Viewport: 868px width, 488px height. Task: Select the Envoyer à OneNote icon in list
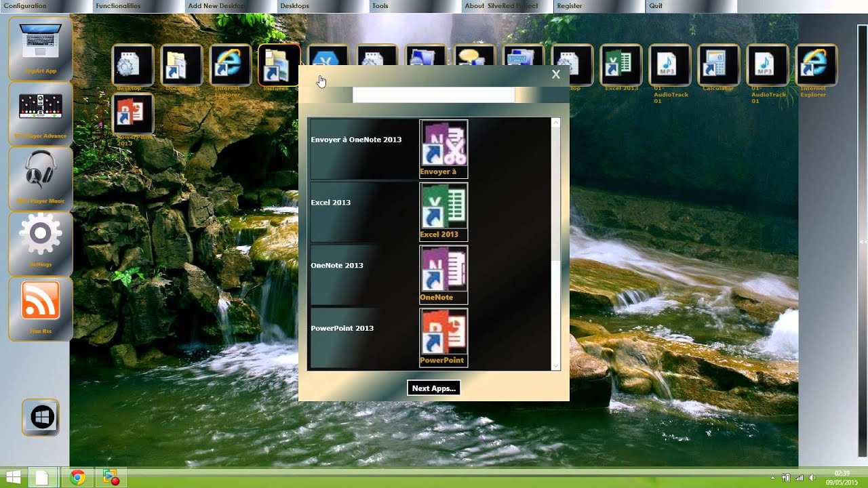click(x=443, y=149)
